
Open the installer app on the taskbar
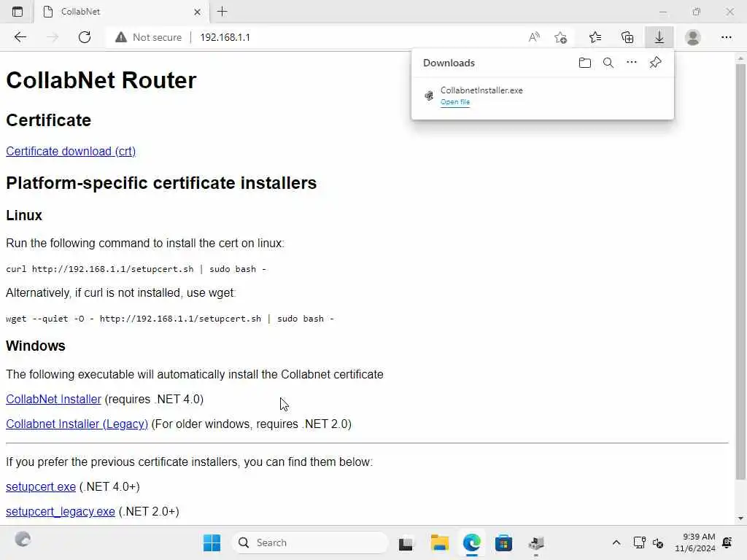536,542
